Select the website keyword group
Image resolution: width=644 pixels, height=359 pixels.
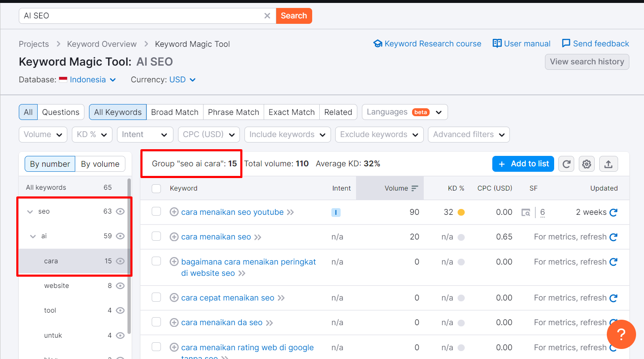click(73, 286)
